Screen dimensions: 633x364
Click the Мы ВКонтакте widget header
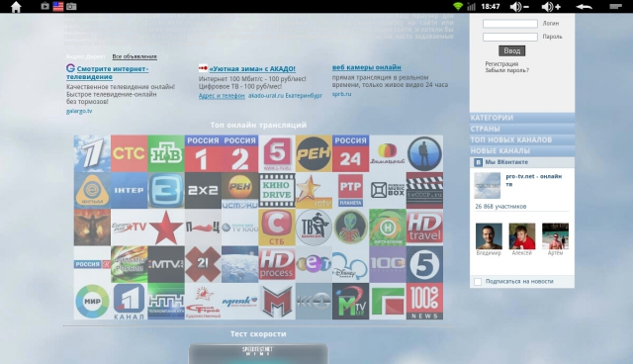point(522,162)
